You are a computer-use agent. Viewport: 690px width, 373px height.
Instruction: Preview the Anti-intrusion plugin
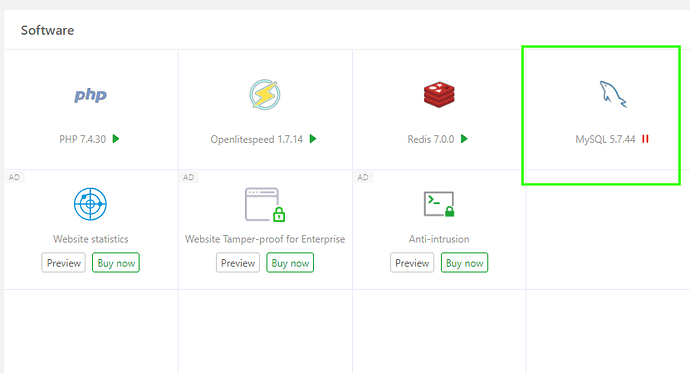pos(412,263)
